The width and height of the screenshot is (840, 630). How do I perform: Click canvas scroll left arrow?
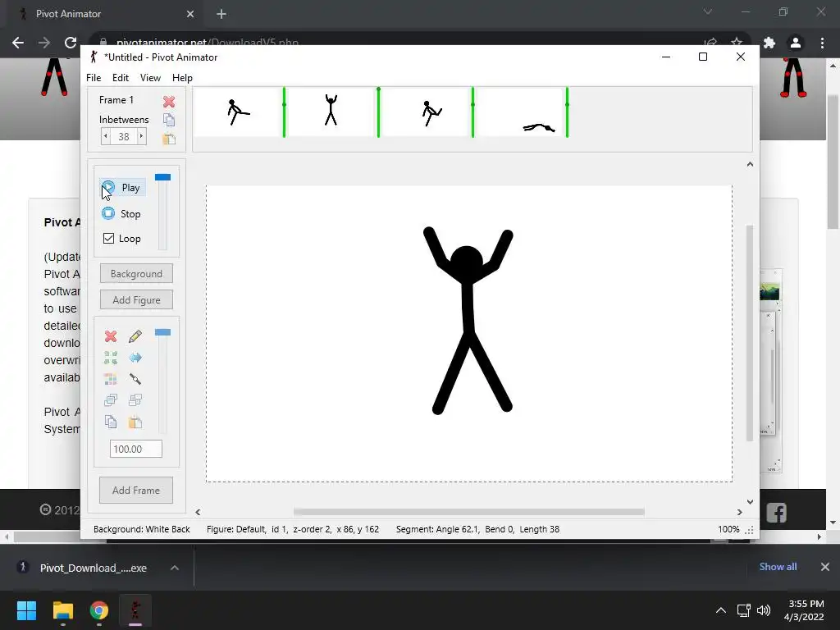coord(199,512)
